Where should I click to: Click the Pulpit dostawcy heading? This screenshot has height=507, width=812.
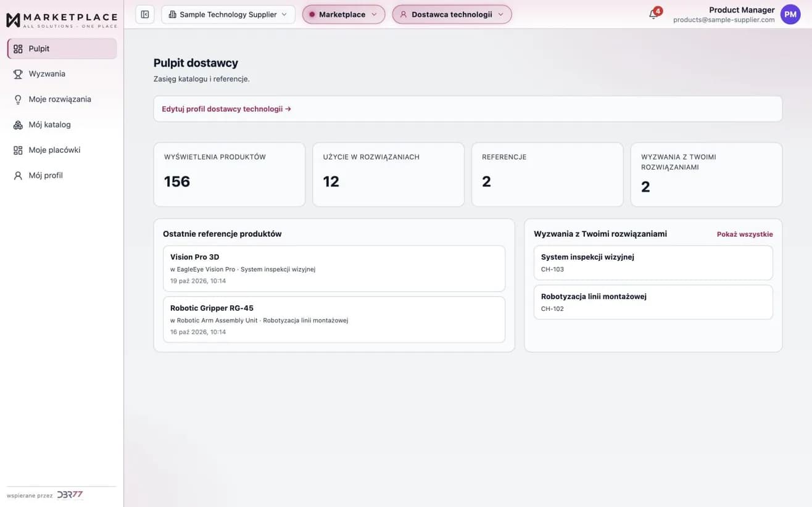pos(196,63)
